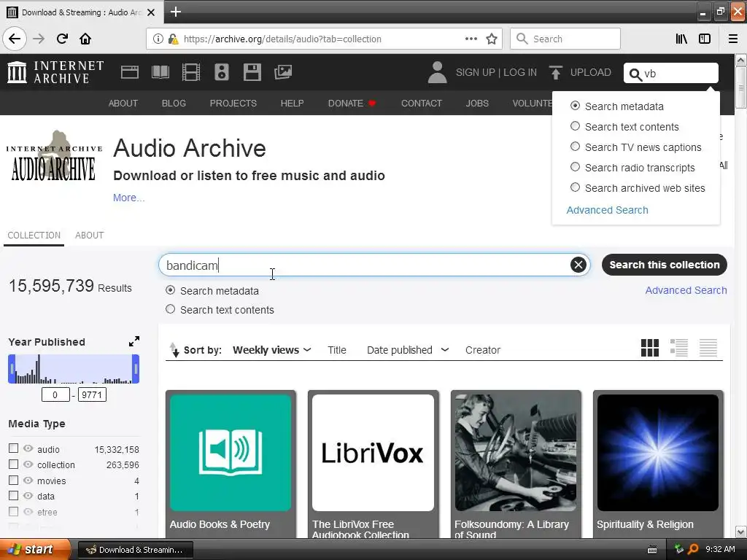The height and width of the screenshot is (560, 747).
Task: Click SIGN UP link
Action: 475,72
